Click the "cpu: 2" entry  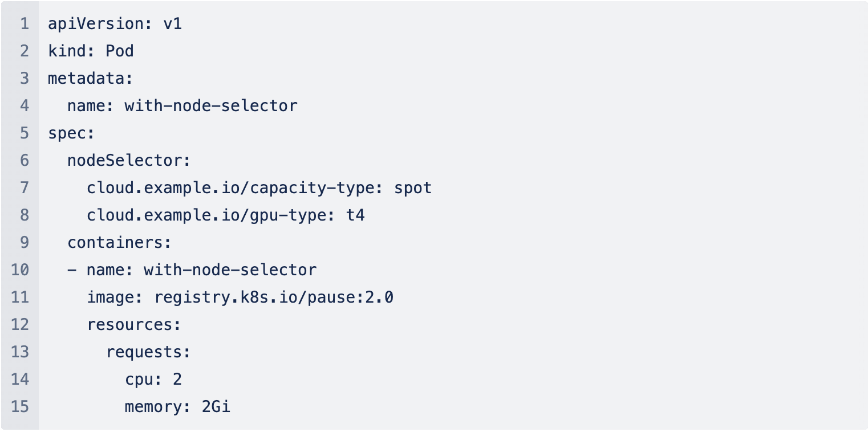(153, 379)
